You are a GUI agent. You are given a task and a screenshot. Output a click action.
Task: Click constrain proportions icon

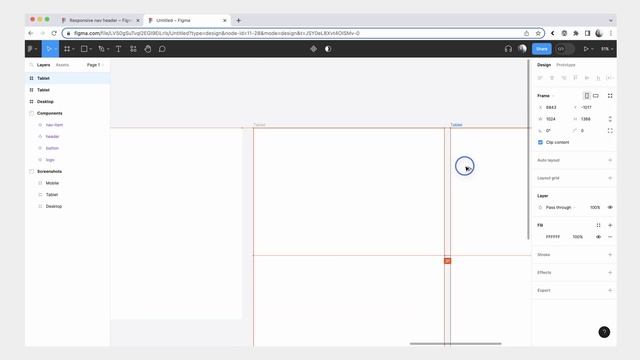click(x=610, y=119)
